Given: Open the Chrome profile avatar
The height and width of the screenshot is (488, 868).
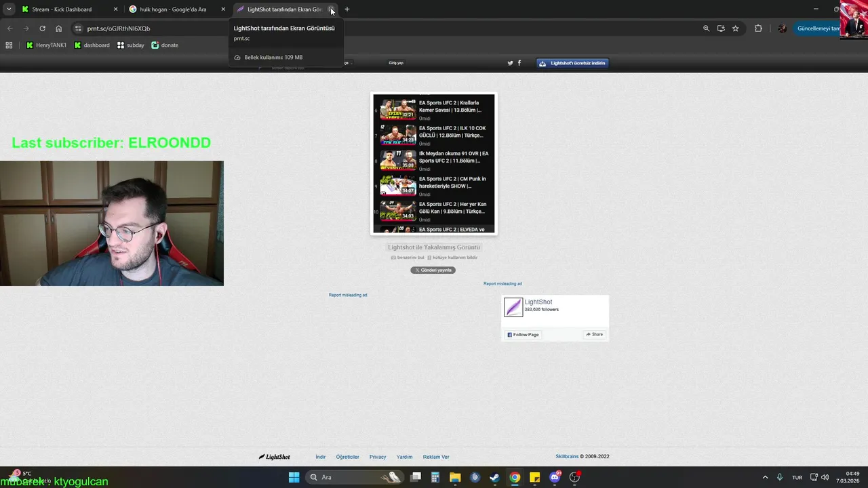Looking at the screenshot, I should tap(782, 28).
